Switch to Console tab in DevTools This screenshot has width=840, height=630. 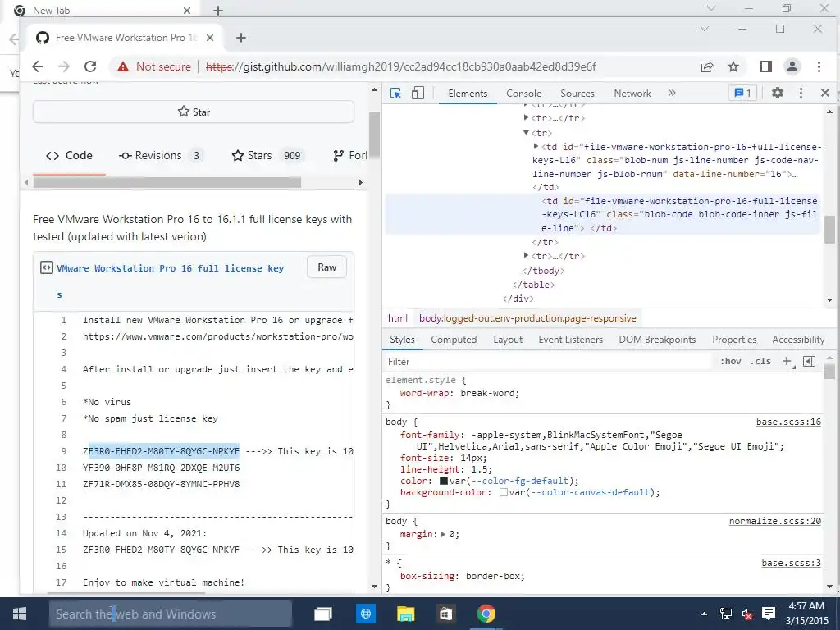523,94
